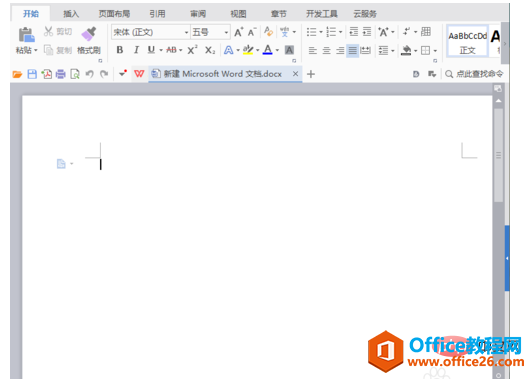Click the Show/Hide paragraph marks icon
Viewport: 531px width, 379px height.
click(x=406, y=32)
